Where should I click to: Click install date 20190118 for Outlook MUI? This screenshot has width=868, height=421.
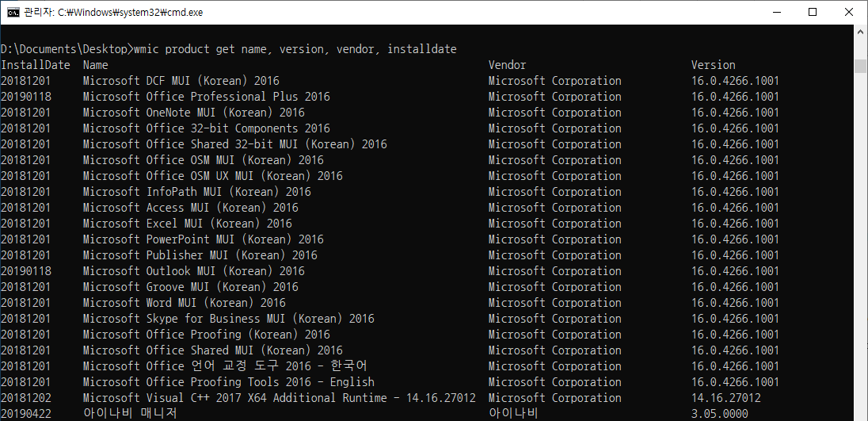tap(26, 271)
